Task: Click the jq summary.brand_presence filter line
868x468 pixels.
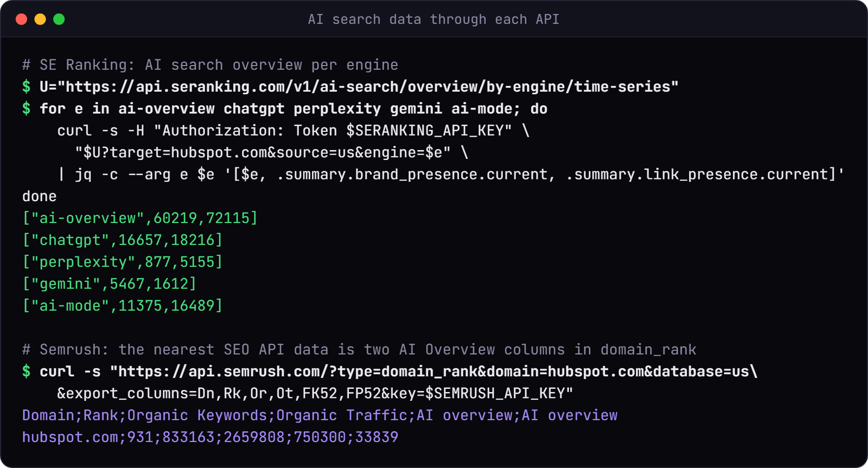Action: coord(451,175)
